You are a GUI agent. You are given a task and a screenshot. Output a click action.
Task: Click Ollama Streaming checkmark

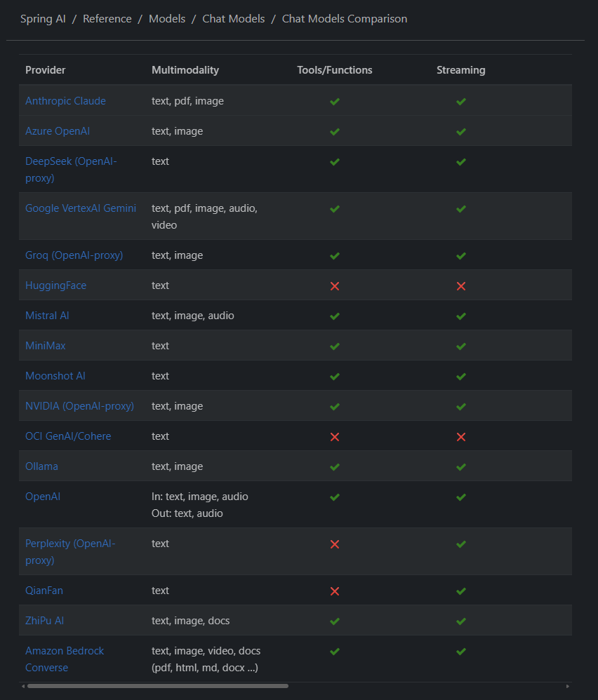(x=461, y=467)
